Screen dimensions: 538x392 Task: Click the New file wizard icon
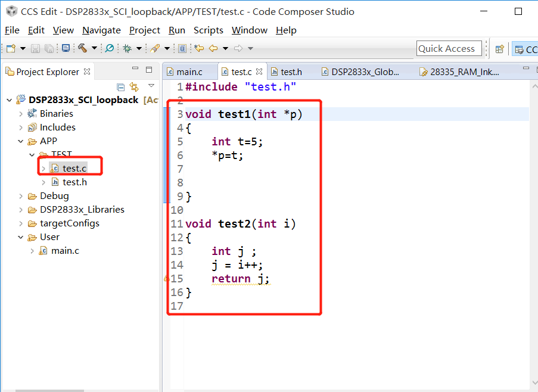[x=11, y=48]
